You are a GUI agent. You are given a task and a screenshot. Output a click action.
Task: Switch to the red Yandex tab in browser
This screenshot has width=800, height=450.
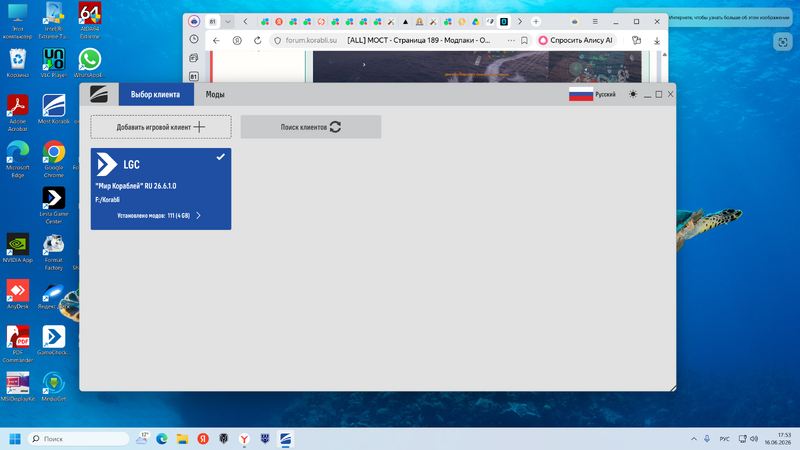click(x=279, y=21)
